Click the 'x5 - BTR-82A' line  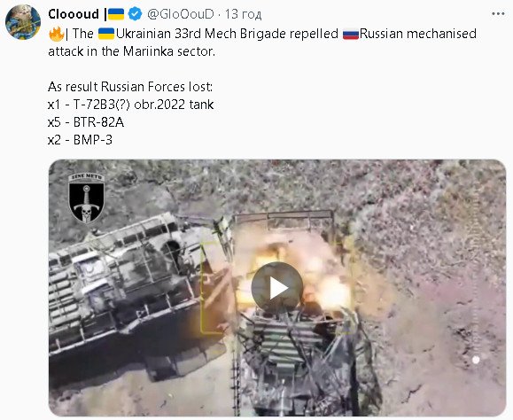point(86,122)
